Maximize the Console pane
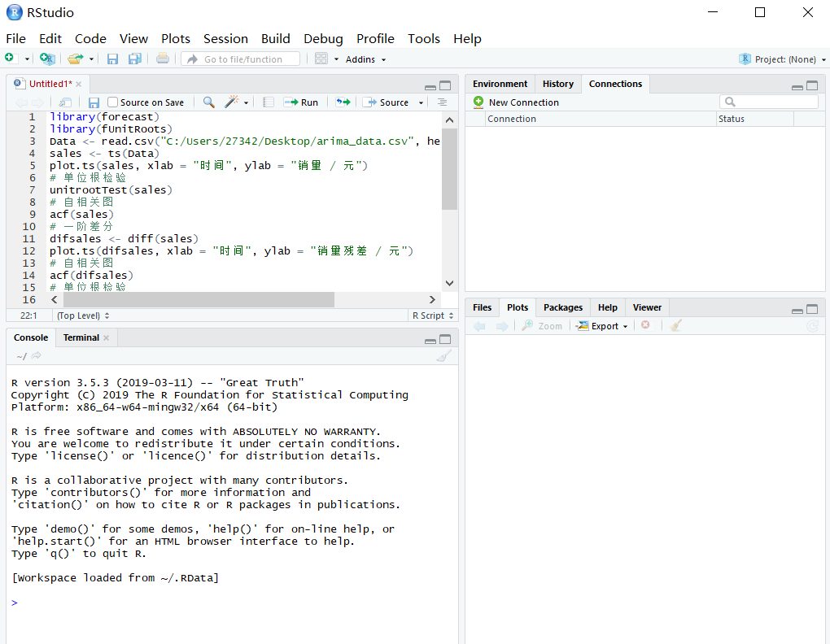 pyautogui.click(x=445, y=339)
